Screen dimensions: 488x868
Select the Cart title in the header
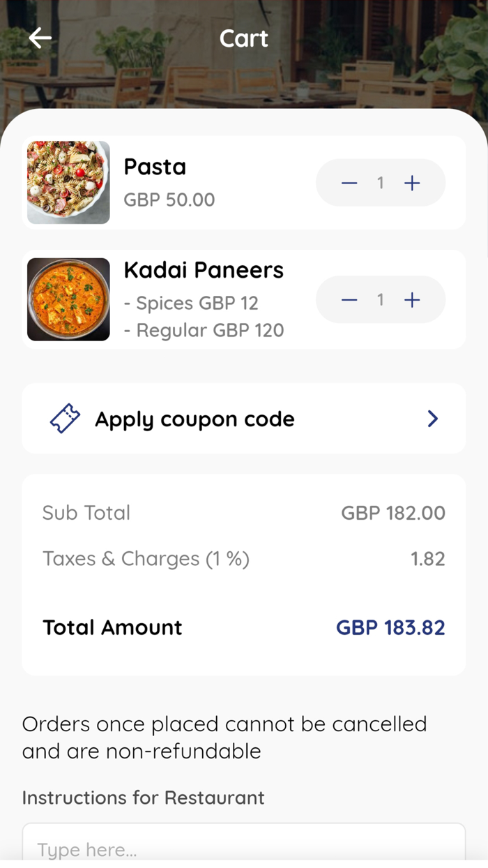point(243,38)
